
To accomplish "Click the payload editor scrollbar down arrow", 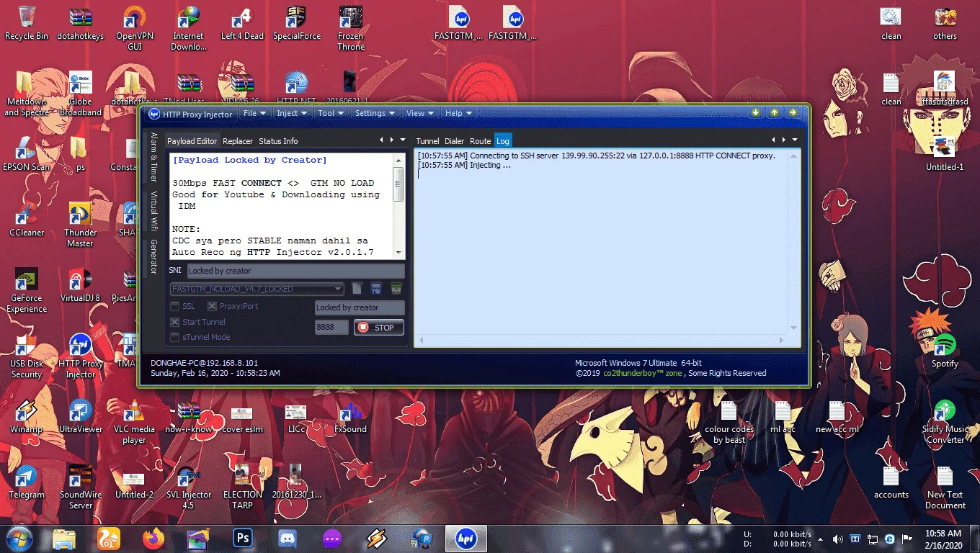I will (398, 253).
